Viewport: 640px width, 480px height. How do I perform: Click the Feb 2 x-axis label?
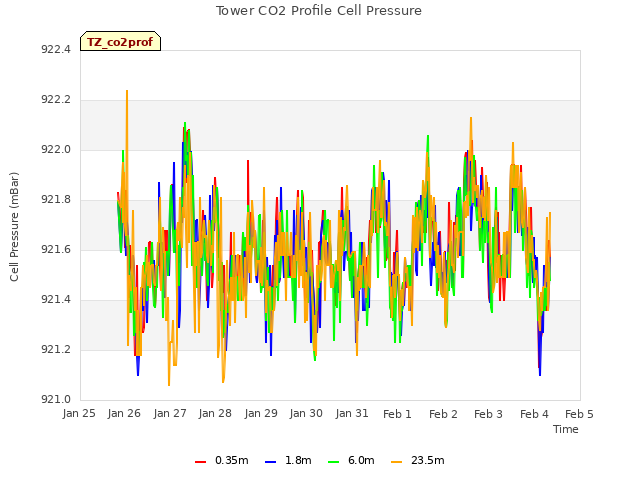point(443,414)
